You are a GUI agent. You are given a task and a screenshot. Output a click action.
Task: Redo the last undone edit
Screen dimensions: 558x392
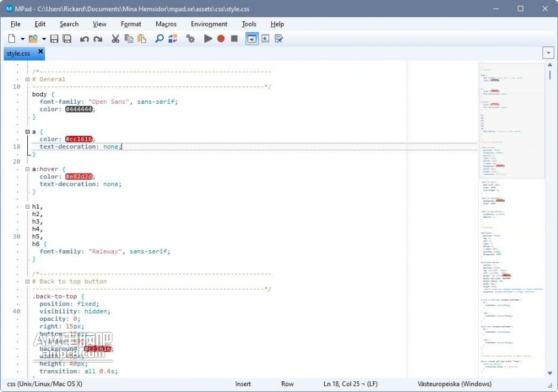tap(98, 39)
